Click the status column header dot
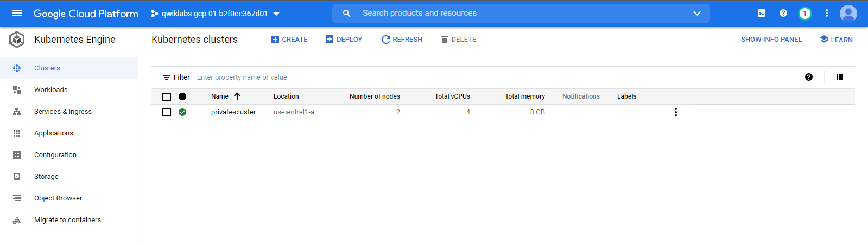The height and width of the screenshot is (246, 868). point(182,96)
